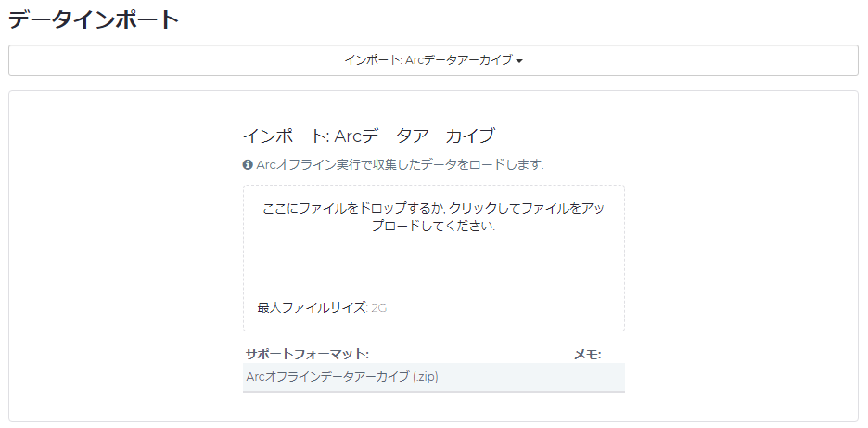Click the 2G file size value
The height and width of the screenshot is (428, 868).
(378, 307)
